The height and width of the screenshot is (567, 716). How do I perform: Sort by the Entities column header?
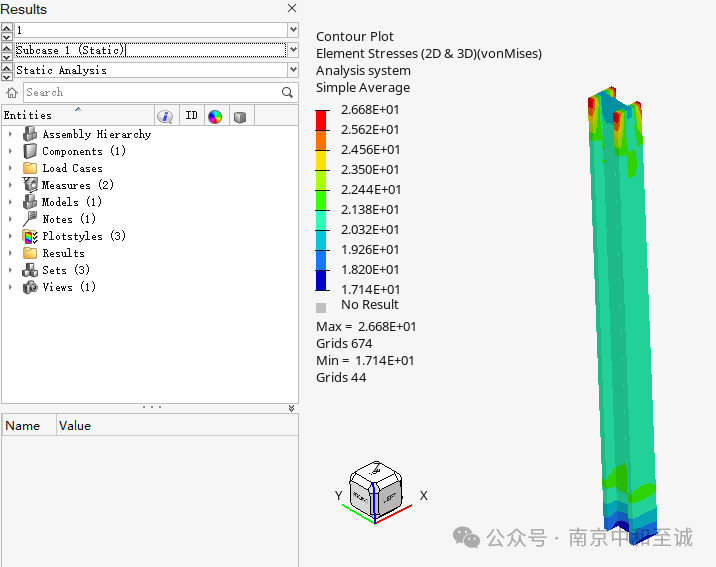pos(78,115)
